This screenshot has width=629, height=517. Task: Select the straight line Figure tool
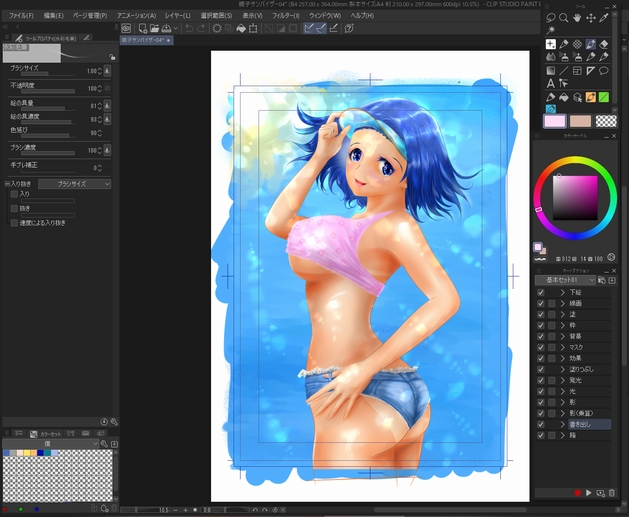(564, 71)
